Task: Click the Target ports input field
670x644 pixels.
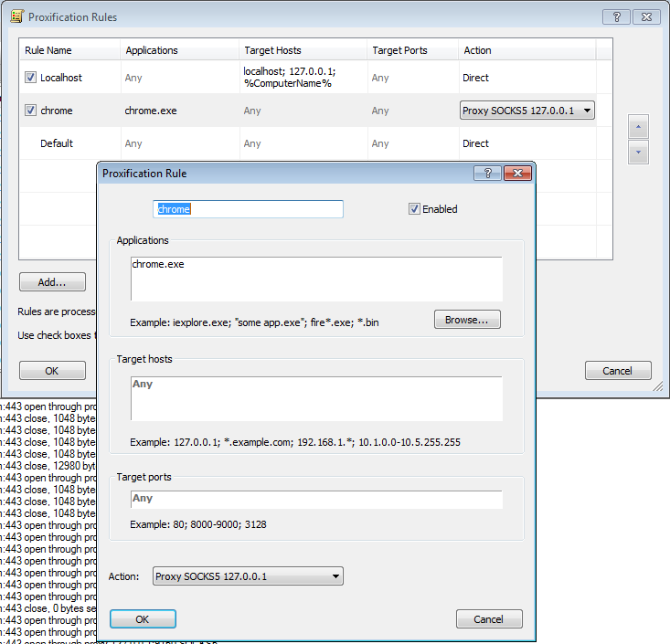Action: (x=316, y=500)
